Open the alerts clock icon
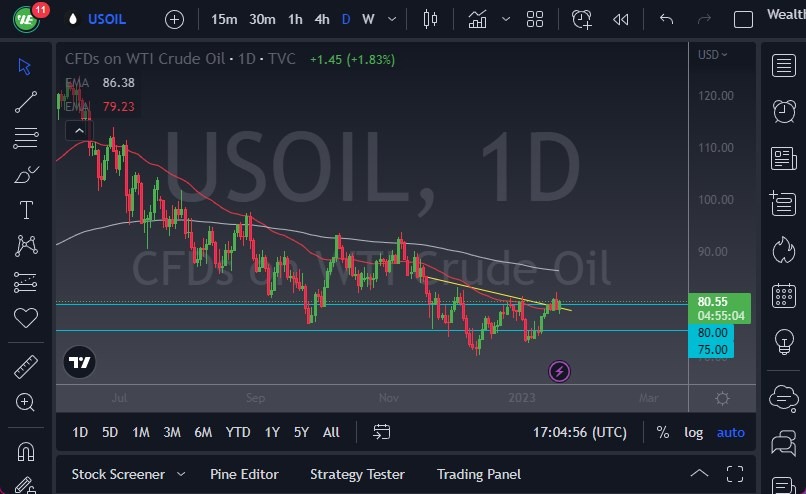The height and width of the screenshot is (494, 806). (x=784, y=111)
